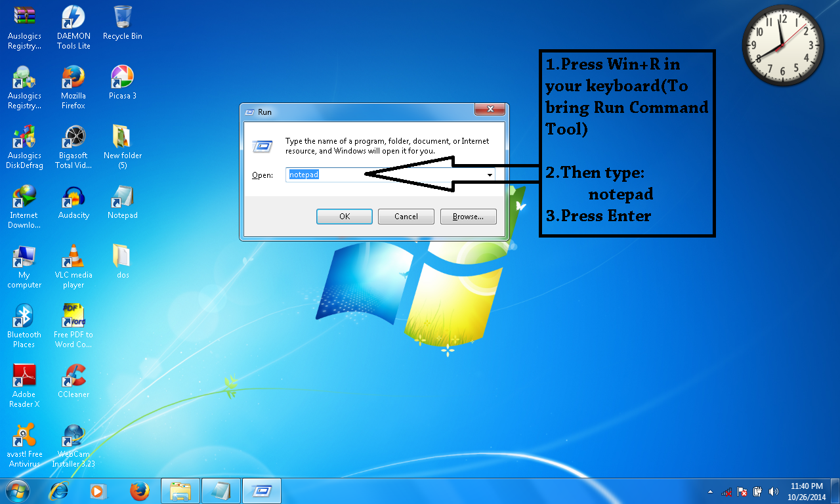Screen dimensions: 840x504
Task: Select the Auslogics DiskDefrag shortcut
Action: 24,147
